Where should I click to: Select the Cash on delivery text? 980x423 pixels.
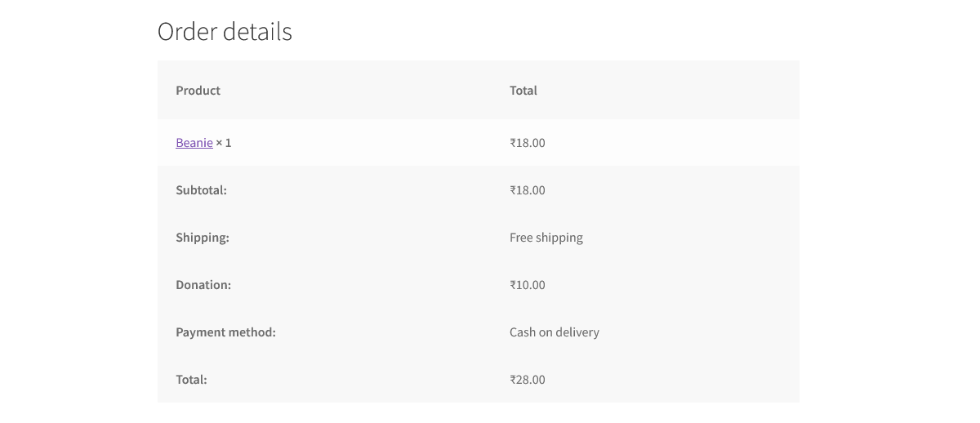pyautogui.click(x=554, y=332)
